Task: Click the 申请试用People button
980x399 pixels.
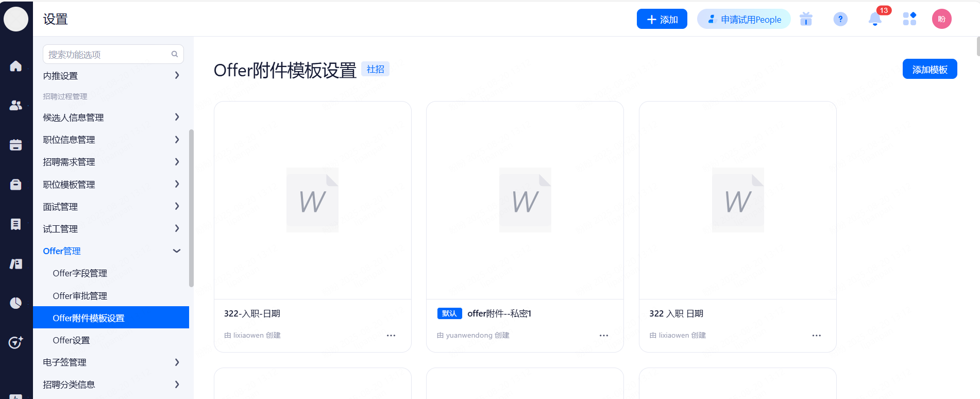Action: [x=744, y=20]
